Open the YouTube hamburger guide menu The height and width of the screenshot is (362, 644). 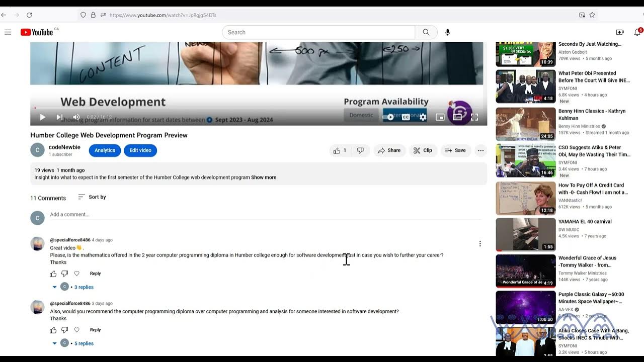pyautogui.click(x=8, y=32)
